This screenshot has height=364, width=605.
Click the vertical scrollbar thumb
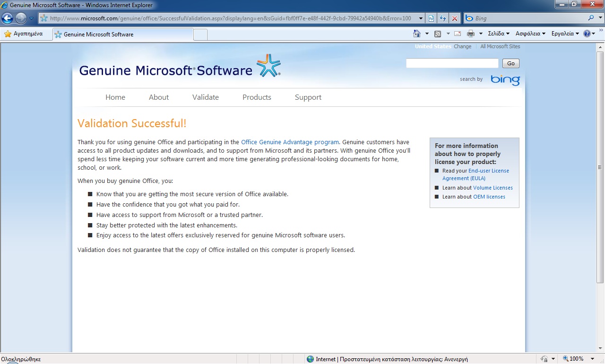(x=600, y=167)
